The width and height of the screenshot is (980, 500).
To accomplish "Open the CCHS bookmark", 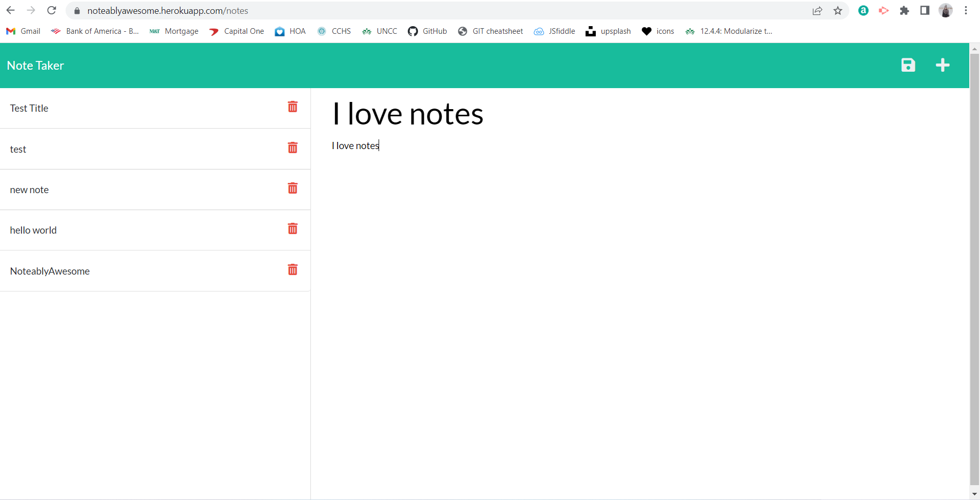I will click(x=334, y=31).
